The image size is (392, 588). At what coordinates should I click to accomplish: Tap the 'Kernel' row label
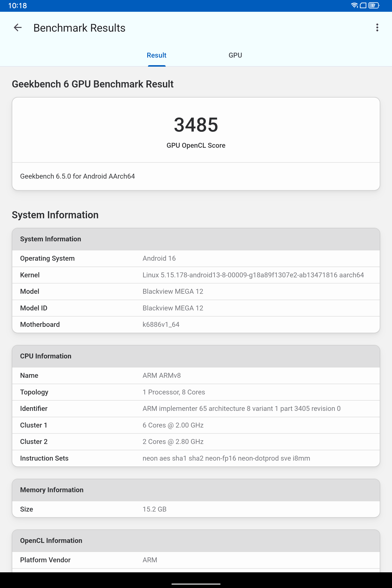(x=30, y=275)
